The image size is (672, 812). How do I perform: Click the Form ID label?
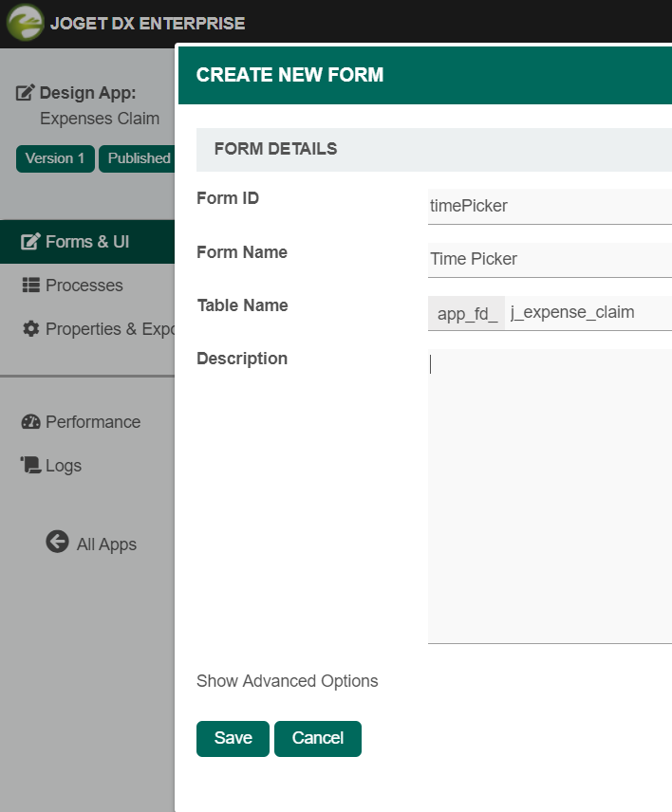(228, 198)
